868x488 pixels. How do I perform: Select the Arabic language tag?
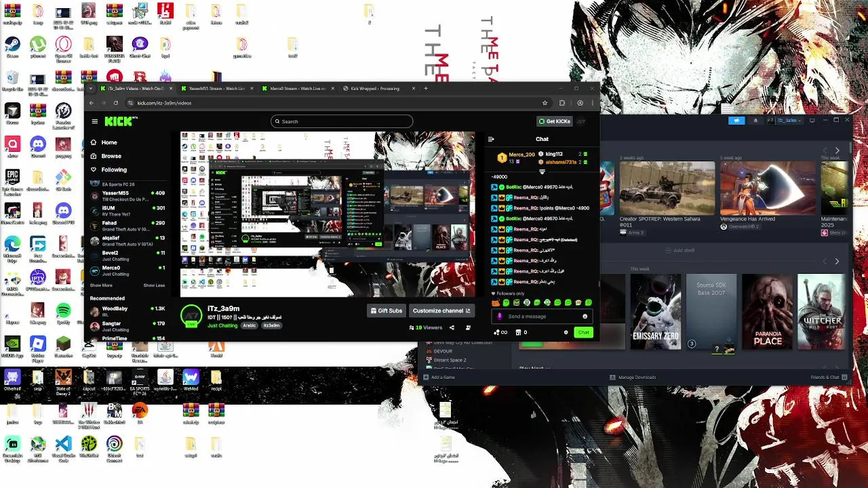click(x=250, y=325)
